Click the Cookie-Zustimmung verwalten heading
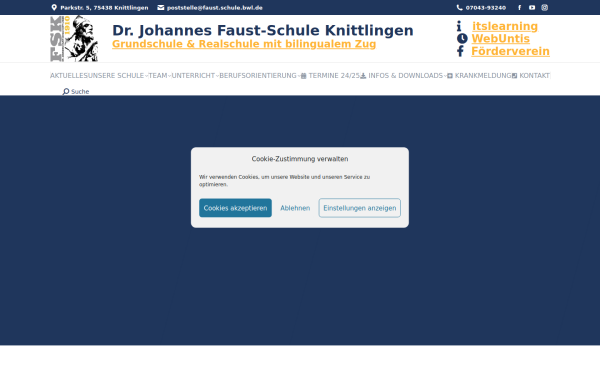Screen dimensions: 600x375 (300, 159)
